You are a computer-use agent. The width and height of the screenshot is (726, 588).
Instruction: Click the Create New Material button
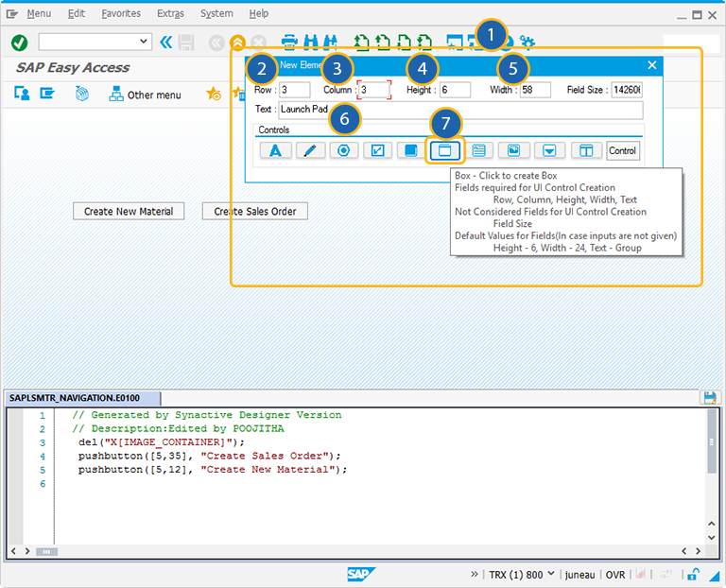pyautogui.click(x=129, y=211)
